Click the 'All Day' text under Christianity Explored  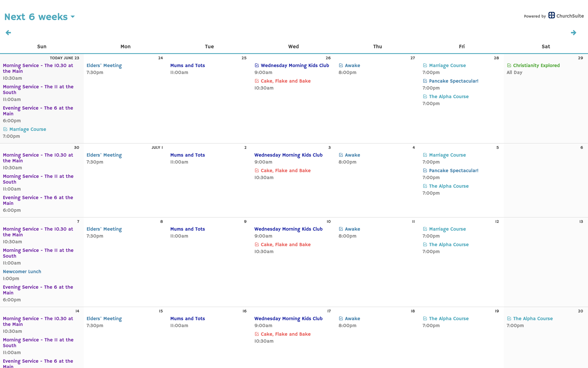(514, 73)
